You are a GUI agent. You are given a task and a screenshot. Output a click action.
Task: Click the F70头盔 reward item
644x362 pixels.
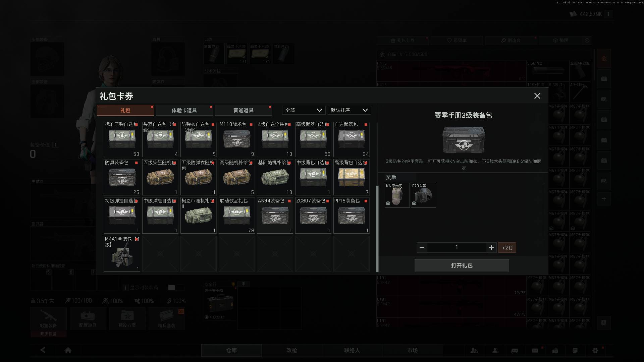click(x=423, y=195)
